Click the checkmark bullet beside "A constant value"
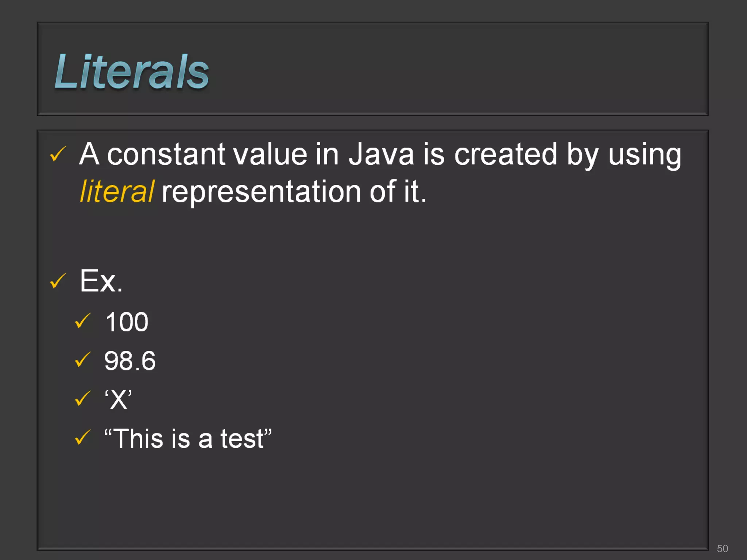 coord(58,153)
